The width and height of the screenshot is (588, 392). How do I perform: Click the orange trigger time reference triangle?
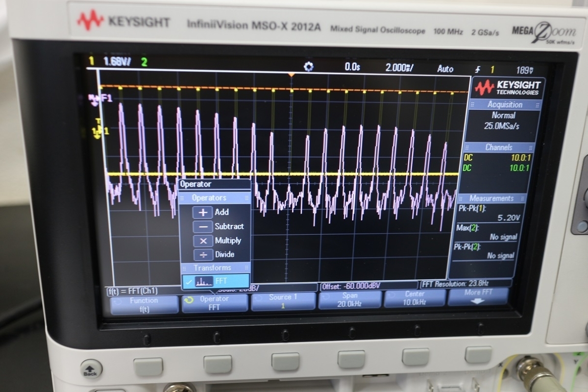(x=291, y=75)
